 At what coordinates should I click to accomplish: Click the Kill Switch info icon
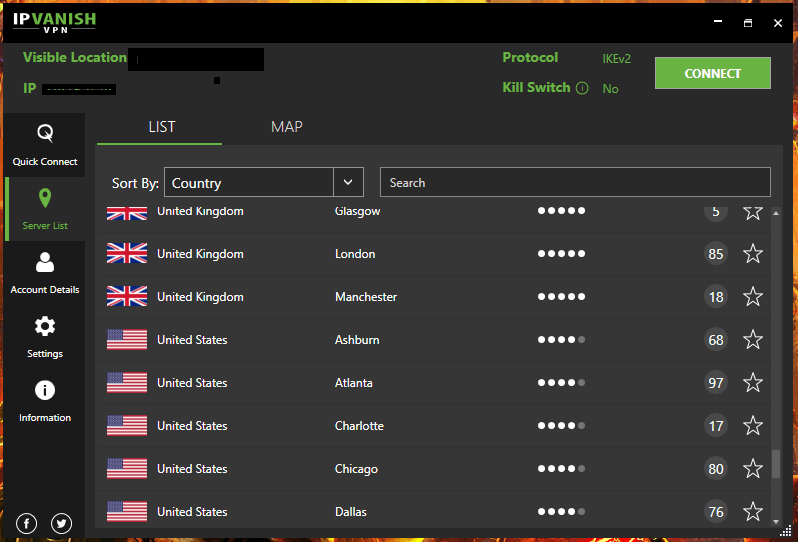pos(582,88)
